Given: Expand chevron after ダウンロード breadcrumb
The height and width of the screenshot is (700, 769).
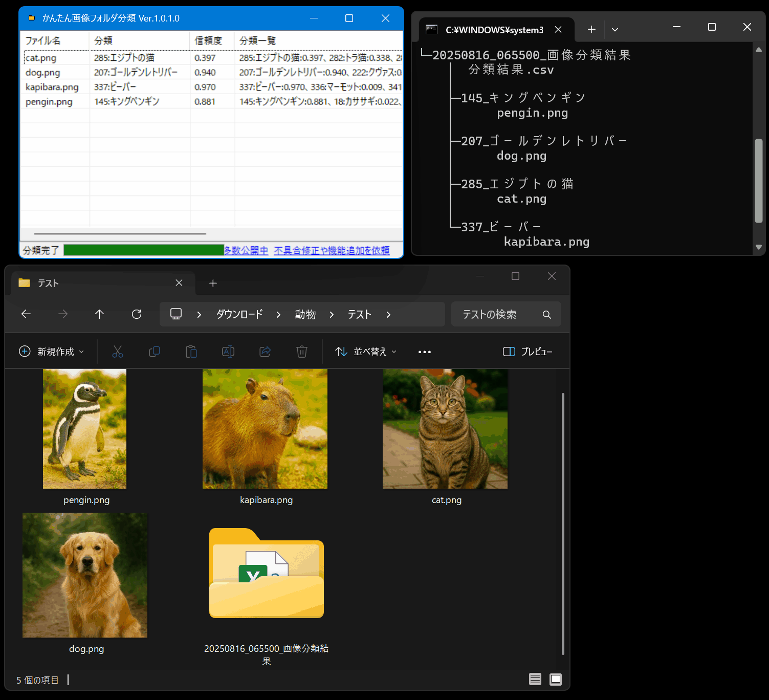Looking at the screenshot, I should [278, 315].
